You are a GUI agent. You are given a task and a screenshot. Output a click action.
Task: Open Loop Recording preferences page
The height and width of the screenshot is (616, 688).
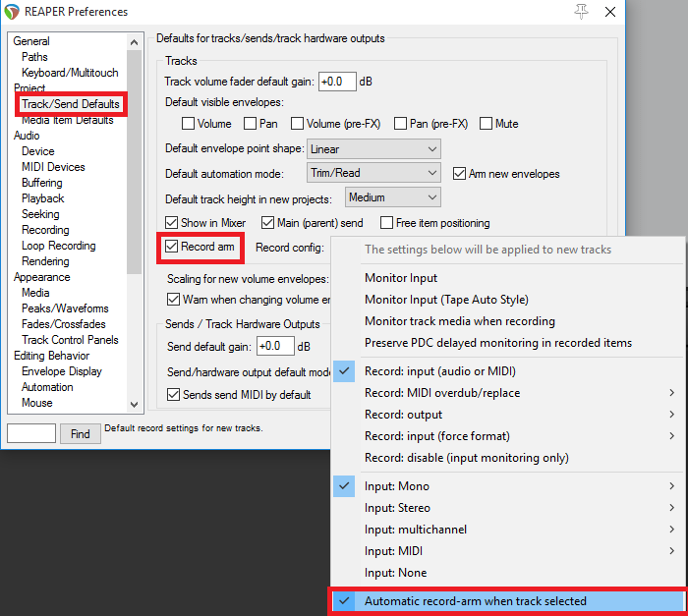(x=58, y=246)
